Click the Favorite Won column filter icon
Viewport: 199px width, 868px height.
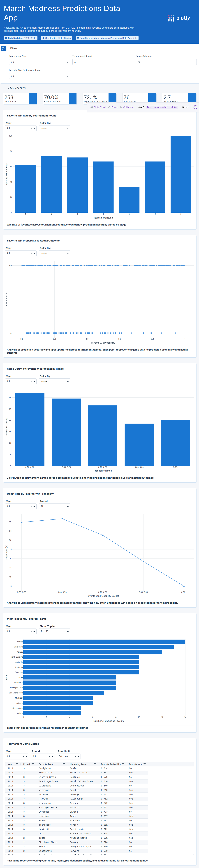(x=145, y=764)
